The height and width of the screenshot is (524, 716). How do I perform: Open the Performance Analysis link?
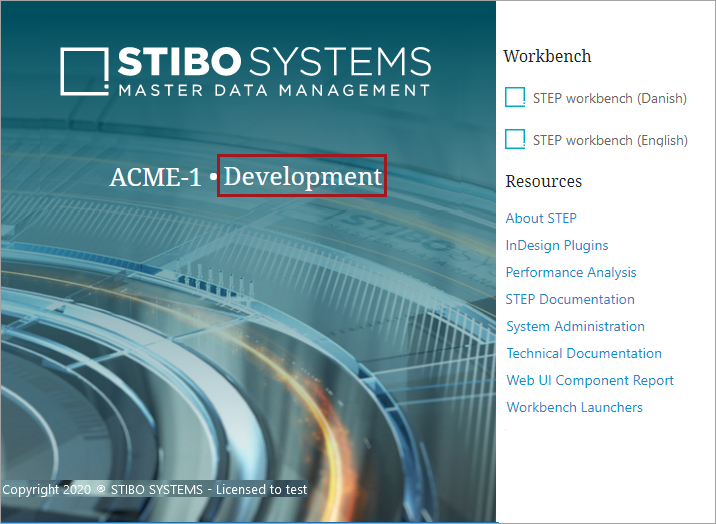[x=571, y=272]
